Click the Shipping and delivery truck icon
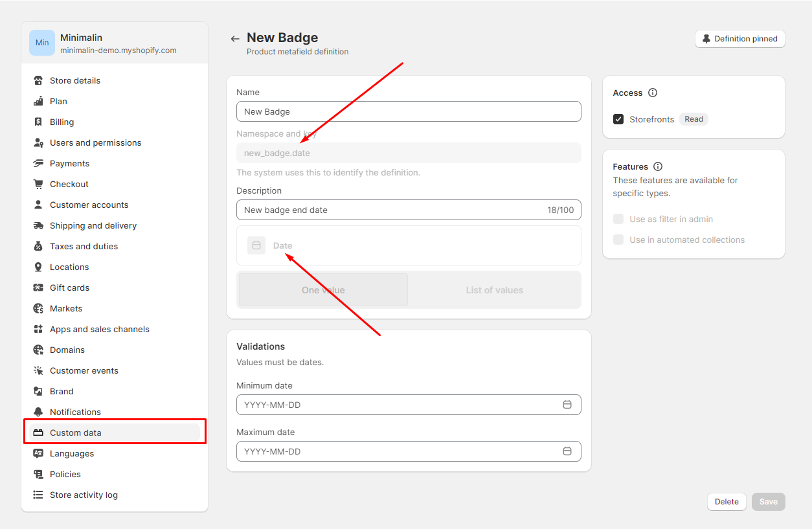The height and width of the screenshot is (529, 812). click(x=38, y=225)
